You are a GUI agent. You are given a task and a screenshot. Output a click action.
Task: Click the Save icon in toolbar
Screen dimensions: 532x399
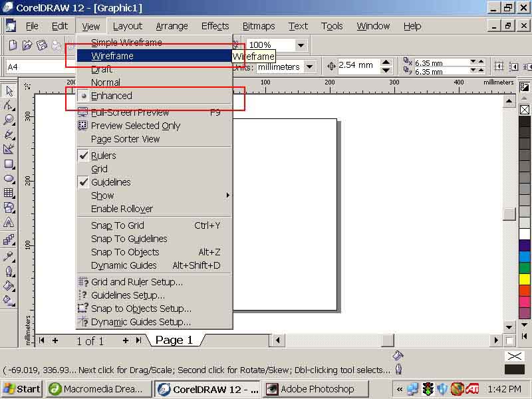42,45
